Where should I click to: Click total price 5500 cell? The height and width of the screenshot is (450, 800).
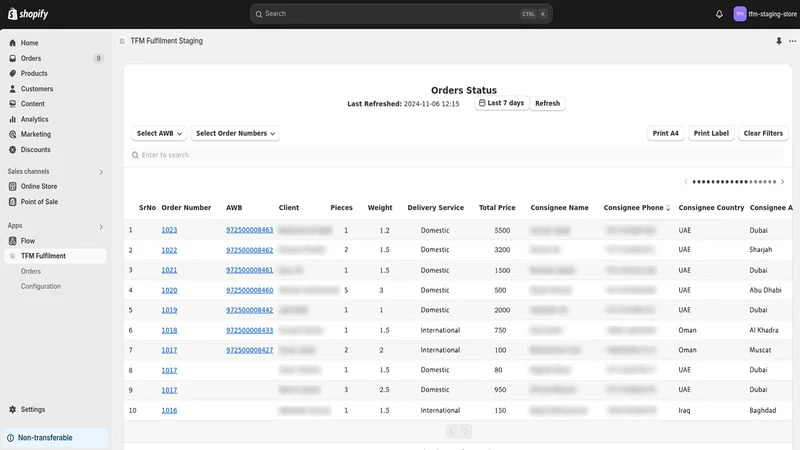tap(502, 230)
